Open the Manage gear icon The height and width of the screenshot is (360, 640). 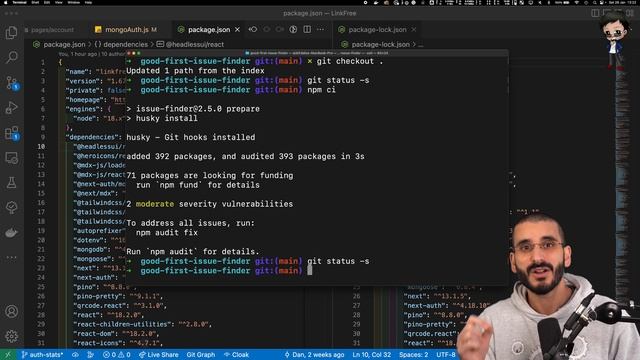point(11,336)
